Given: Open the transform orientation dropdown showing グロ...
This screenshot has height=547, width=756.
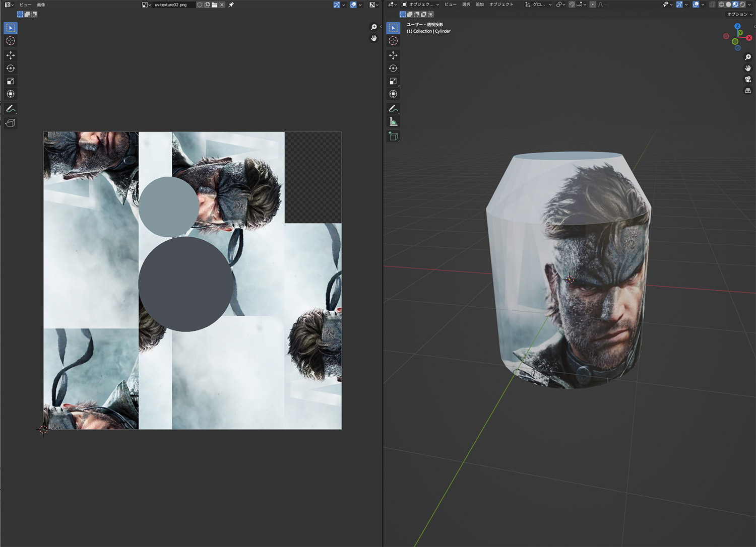Looking at the screenshot, I should click(x=539, y=5).
